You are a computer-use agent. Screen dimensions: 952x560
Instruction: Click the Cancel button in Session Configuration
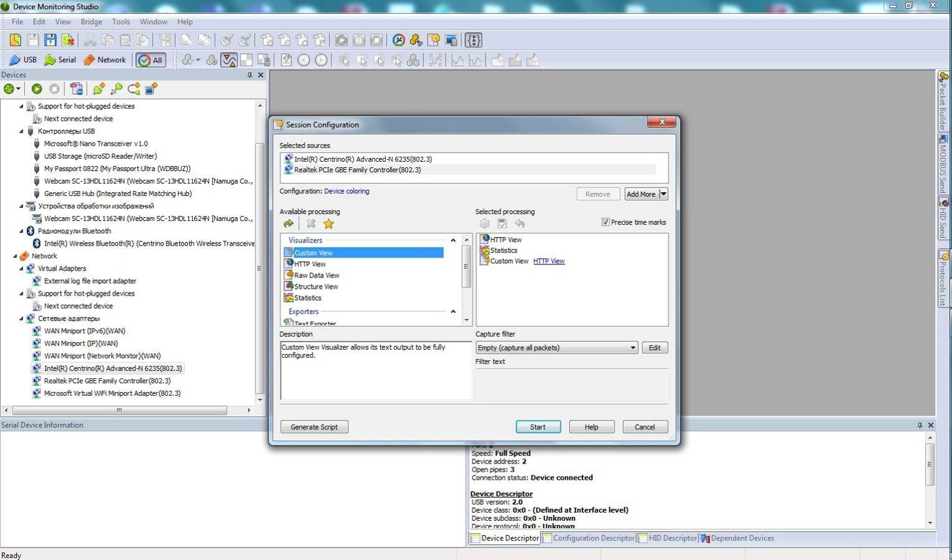[645, 427]
